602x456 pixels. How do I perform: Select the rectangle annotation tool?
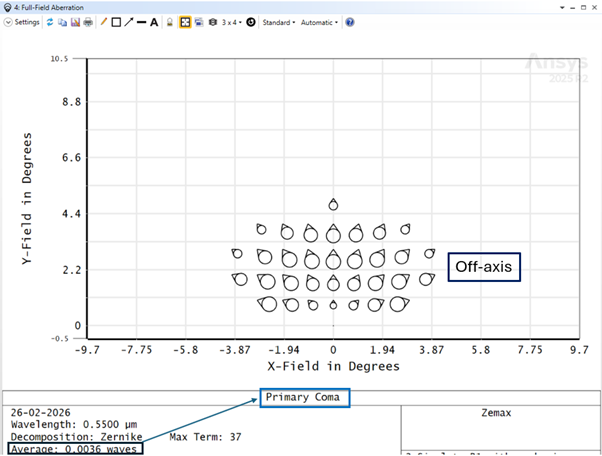(116, 22)
